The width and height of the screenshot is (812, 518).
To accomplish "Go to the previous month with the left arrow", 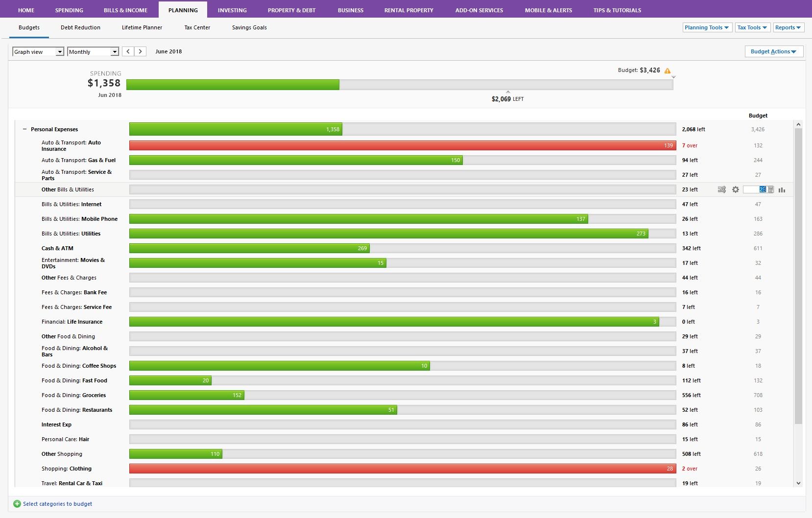I will (128, 51).
